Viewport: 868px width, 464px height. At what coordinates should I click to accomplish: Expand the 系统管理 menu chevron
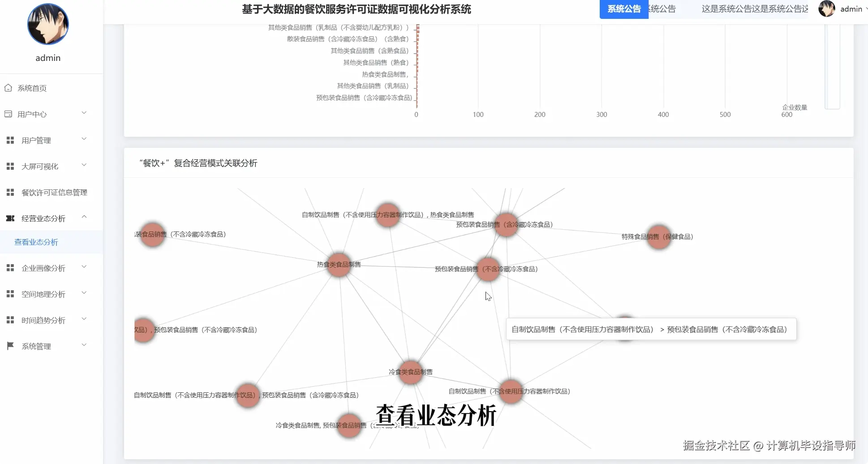point(84,344)
